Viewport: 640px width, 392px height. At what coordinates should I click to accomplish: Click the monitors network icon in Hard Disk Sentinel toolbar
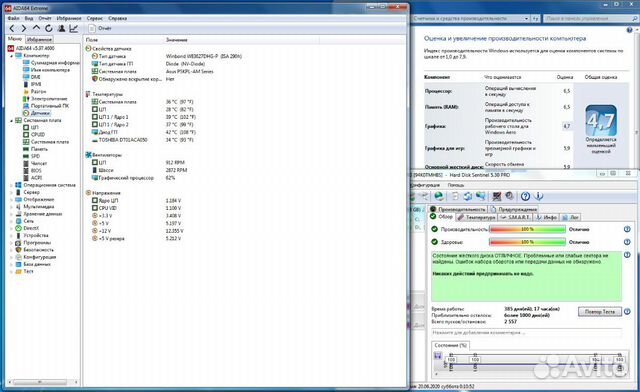click(480, 196)
